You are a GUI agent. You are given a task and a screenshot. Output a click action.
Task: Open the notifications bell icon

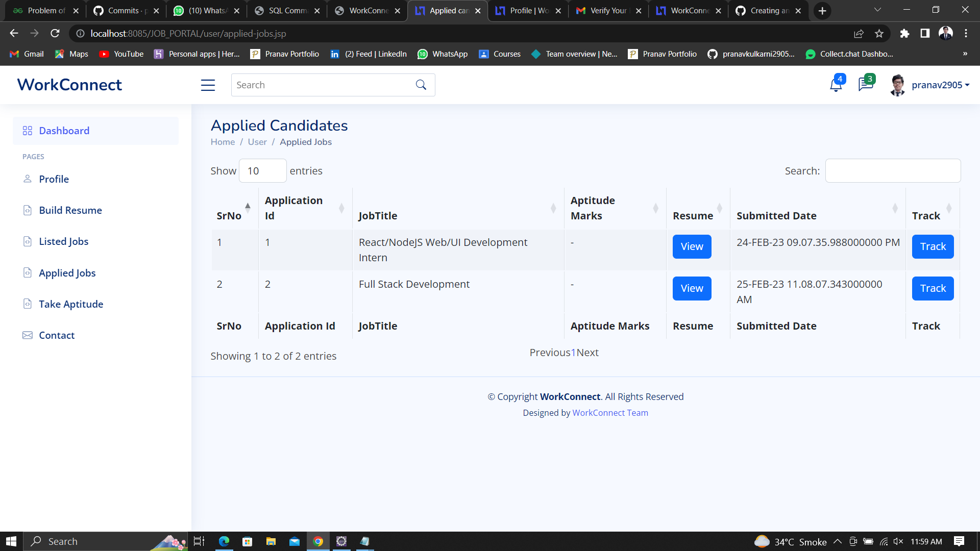(836, 85)
